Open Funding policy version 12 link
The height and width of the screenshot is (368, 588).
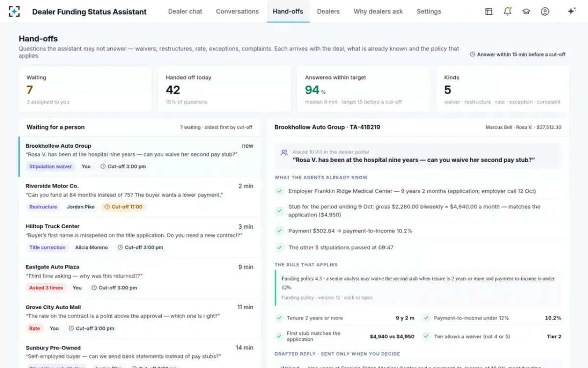coord(327,298)
